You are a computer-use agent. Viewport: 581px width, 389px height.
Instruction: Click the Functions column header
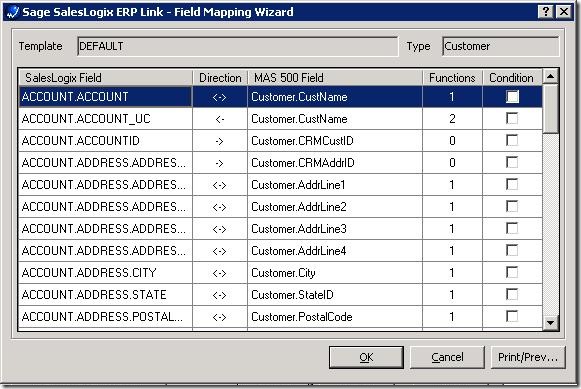pos(452,77)
